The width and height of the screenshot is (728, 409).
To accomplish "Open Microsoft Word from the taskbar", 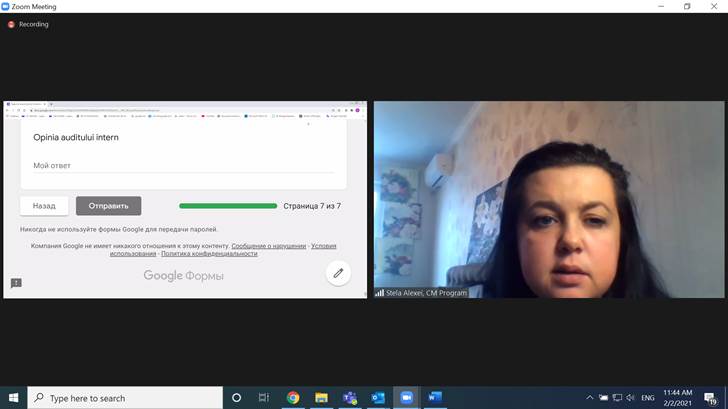I will pos(434,398).
